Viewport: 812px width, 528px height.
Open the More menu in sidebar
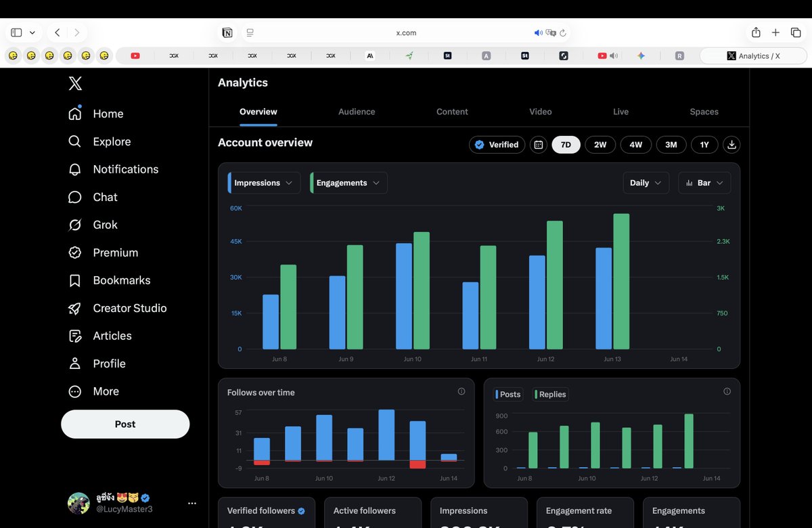click(x=93, y=391)
